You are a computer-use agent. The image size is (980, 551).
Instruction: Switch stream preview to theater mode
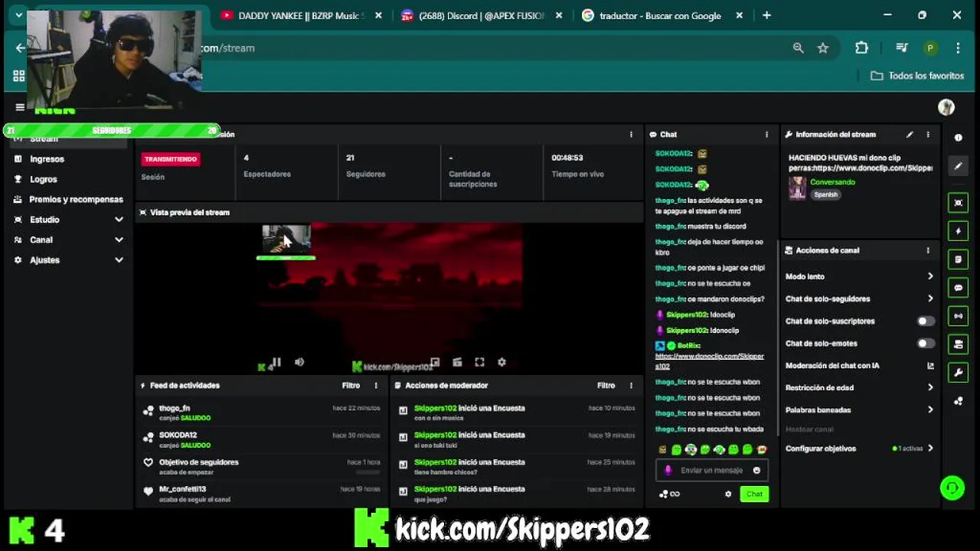(x=457, y=362)
